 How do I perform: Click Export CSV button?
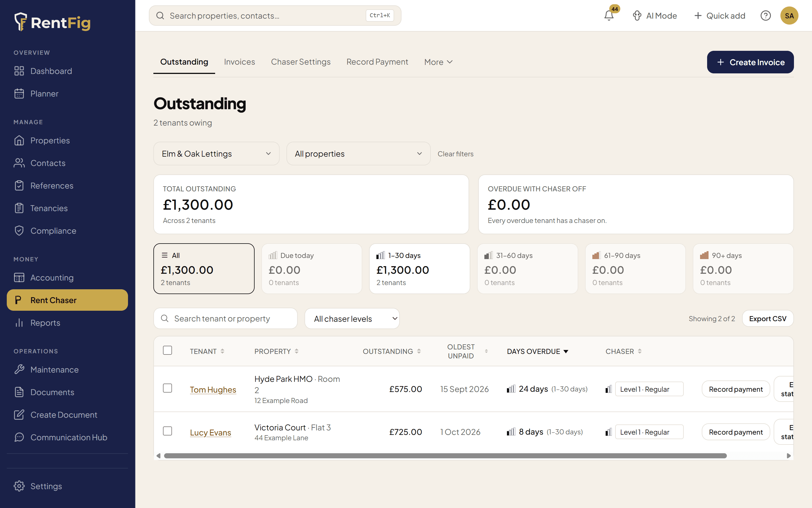[768, 319]
